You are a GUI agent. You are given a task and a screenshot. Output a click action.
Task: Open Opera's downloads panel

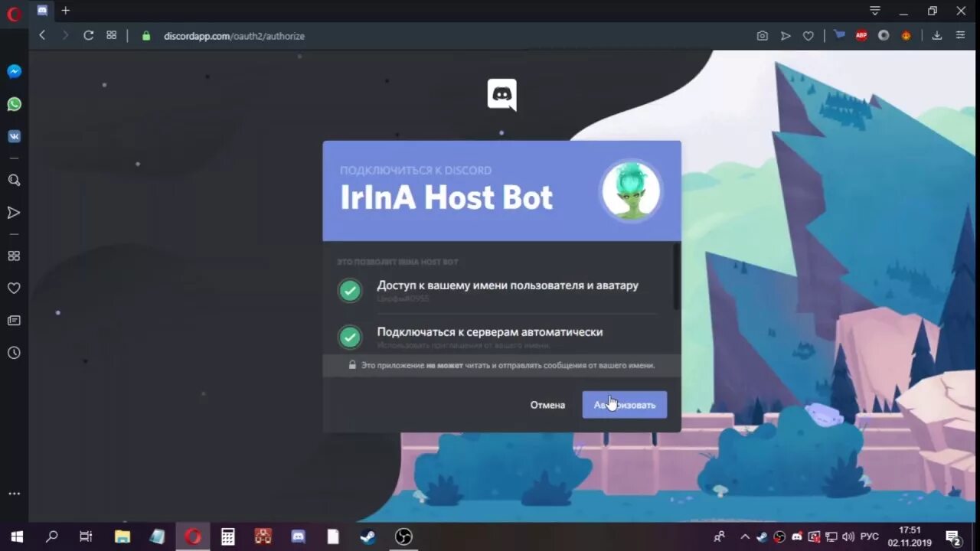coord(936,35)
